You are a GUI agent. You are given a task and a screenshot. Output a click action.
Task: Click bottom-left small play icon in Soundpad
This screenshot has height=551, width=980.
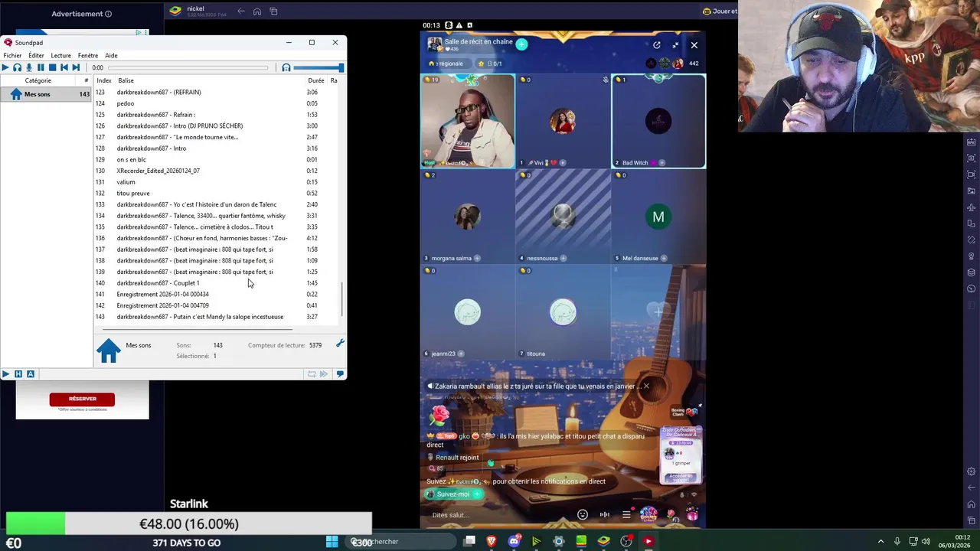[x=5, y=374]
